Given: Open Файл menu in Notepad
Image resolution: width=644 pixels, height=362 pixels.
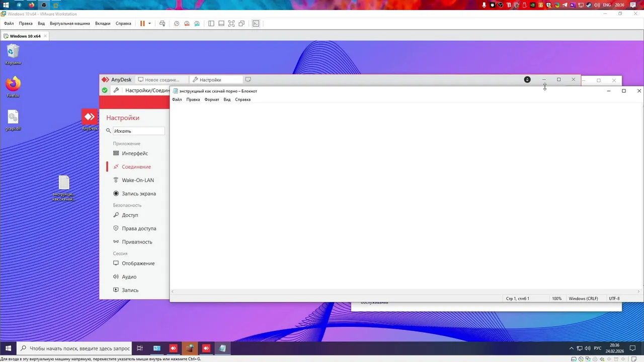Looking at the screenshot, I should [x=177, y=100].
